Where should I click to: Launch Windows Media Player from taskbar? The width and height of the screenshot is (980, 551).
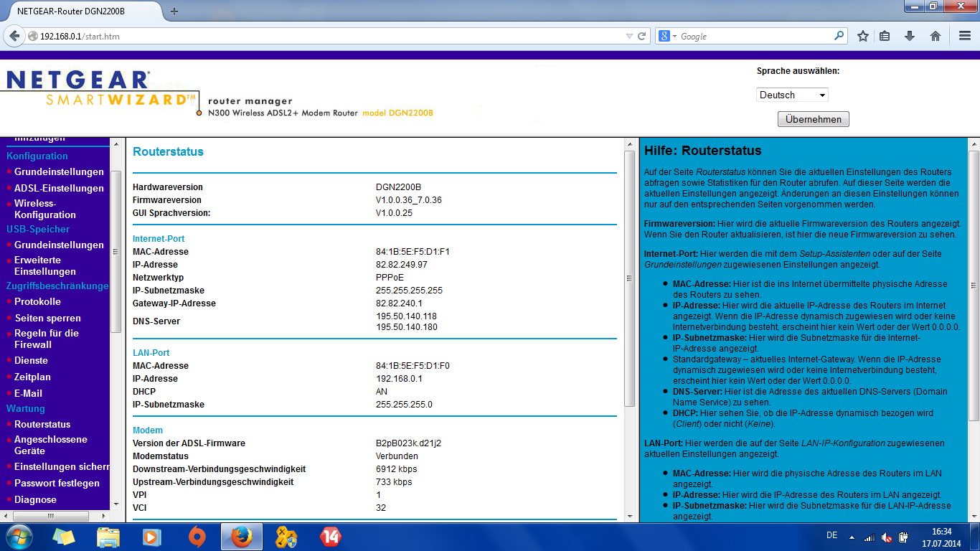click(x=151, y=537)
